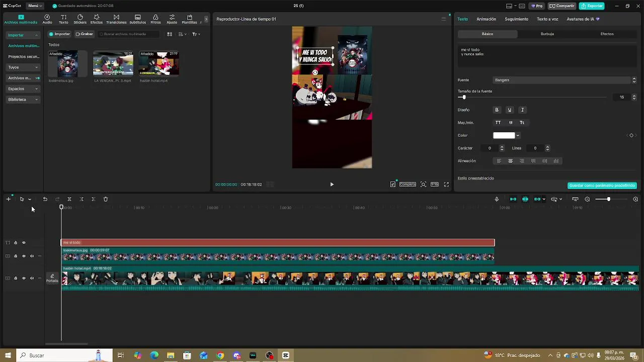644x362 pixels.
Task: Expand the Importar sidebar section
Action: click(23, 35)
